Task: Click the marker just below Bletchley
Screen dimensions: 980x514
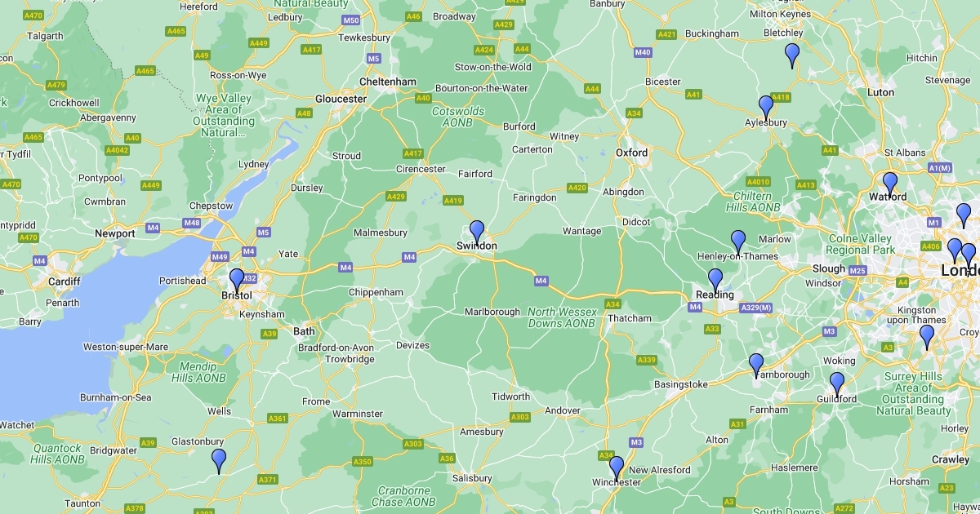Action: click(x=792, y=55)
